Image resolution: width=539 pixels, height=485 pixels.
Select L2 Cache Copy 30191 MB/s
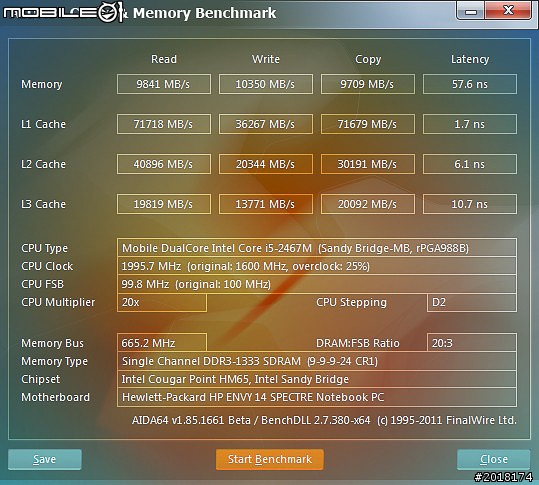tap(368, 164)
